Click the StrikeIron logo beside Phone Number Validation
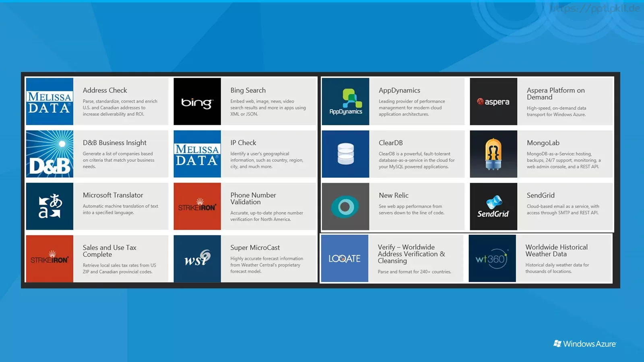This screenshot has width=644, height=362. pyautogui.click(x=197, y=206)
